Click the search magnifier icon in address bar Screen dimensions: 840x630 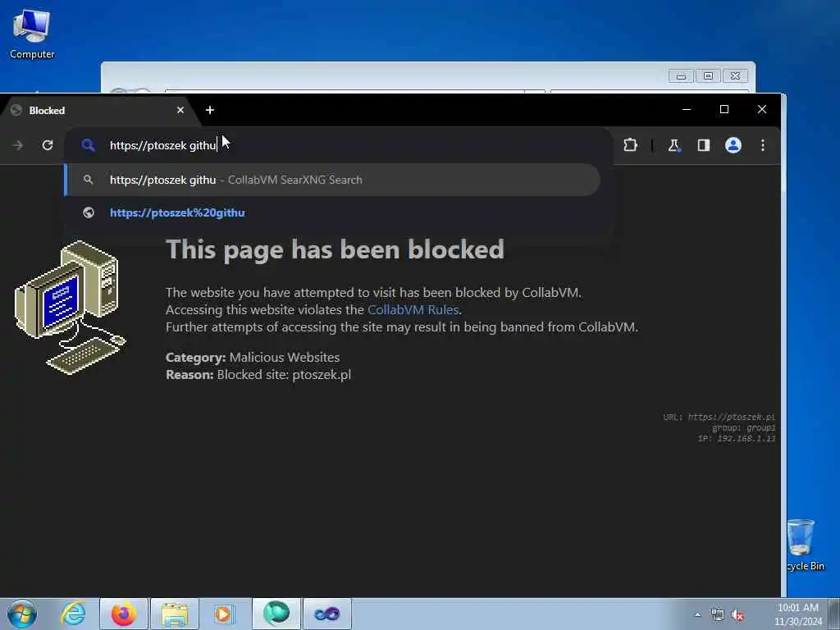89,145
